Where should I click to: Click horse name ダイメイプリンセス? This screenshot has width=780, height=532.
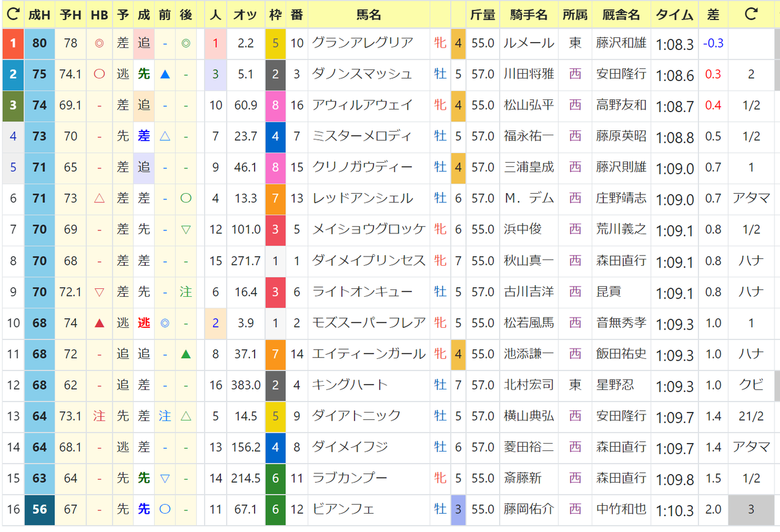point(369,260)
